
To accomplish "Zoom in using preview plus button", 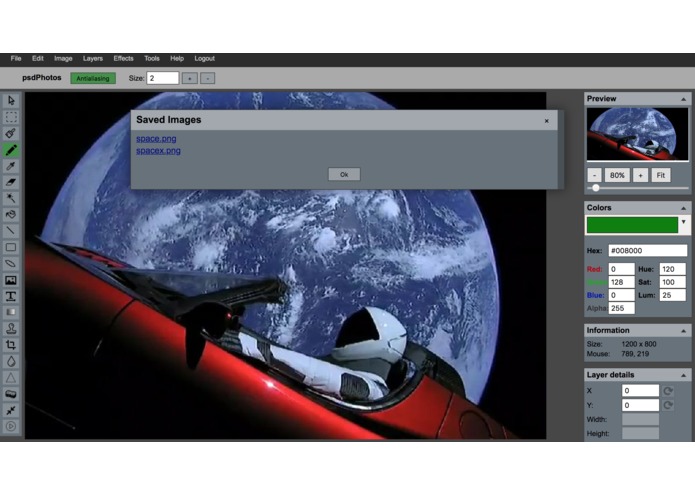I will coord(640,175).
